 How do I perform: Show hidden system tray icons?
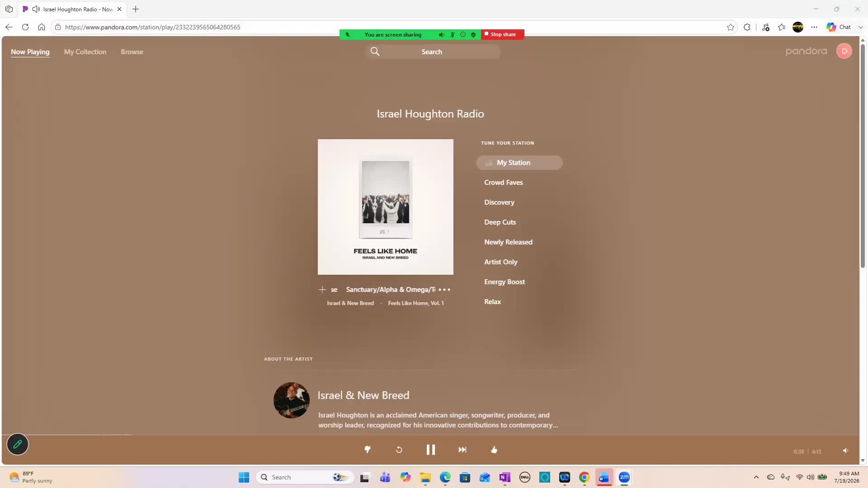(756, 477)
